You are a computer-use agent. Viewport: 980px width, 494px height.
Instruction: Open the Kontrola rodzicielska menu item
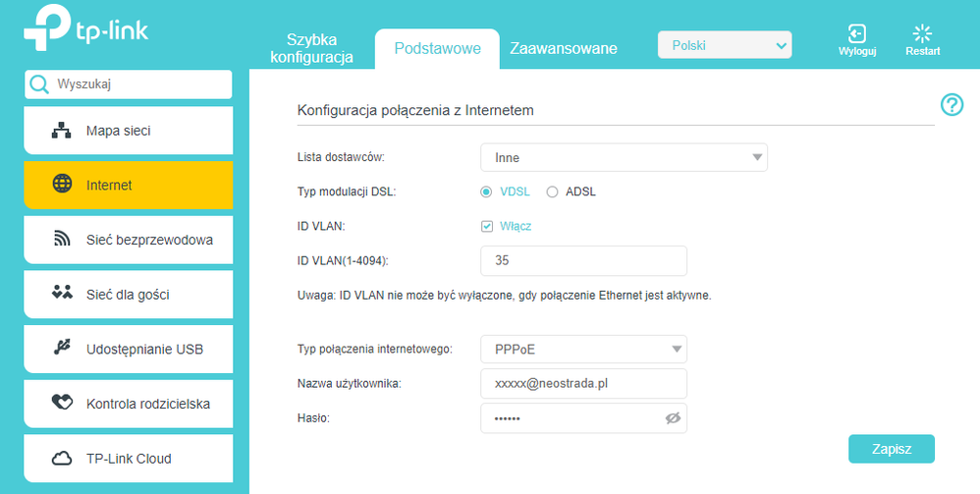(x=128, y=404)
